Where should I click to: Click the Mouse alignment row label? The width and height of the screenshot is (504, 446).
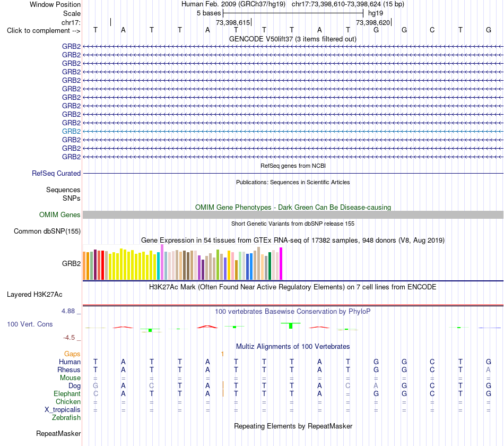pos(70,378)
